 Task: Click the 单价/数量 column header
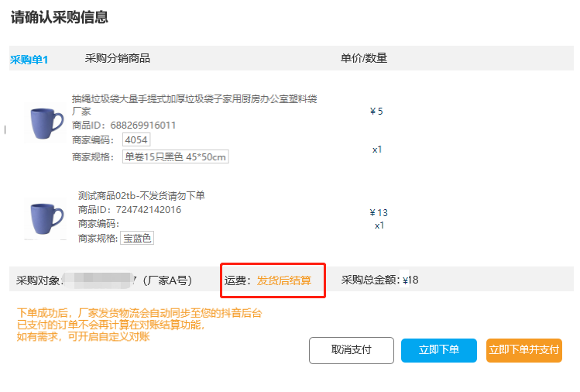pos(364,58)
